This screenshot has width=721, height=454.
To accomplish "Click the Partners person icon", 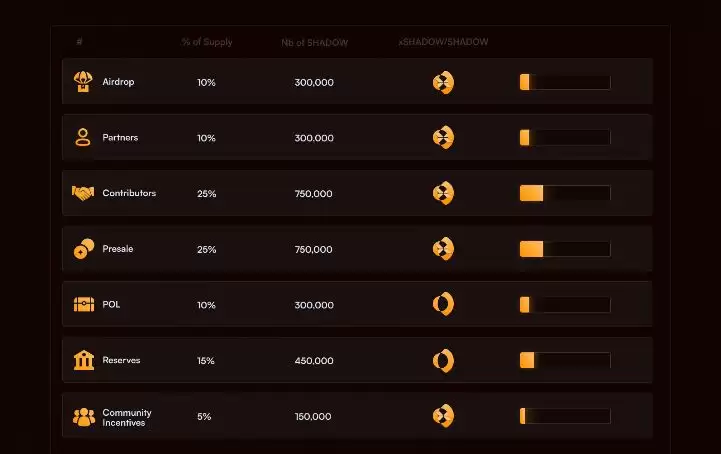I will coord(83,138).
